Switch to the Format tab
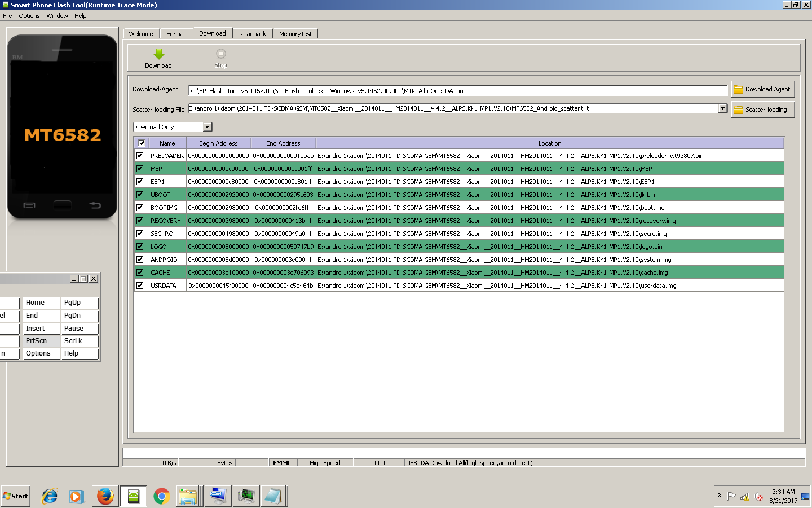This screenshot has width=812, height=508. point(176,34)
